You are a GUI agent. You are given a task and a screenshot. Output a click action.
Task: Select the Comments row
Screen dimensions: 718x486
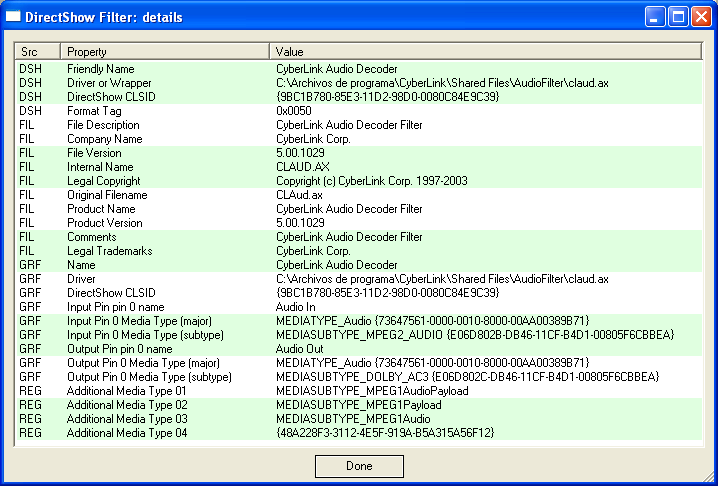359,237
